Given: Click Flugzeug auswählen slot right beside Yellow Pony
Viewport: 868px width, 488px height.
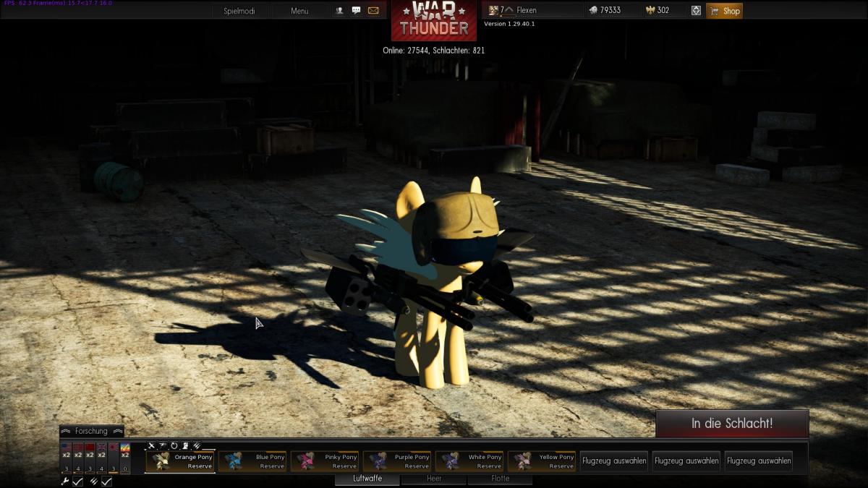Looking at the screenshot, I should click(614, 461).
